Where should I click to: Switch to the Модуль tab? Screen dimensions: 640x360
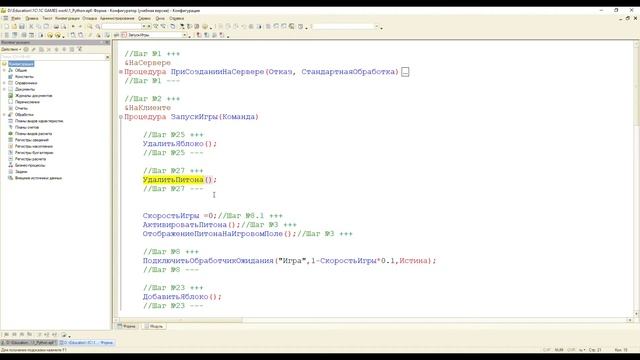154,326
